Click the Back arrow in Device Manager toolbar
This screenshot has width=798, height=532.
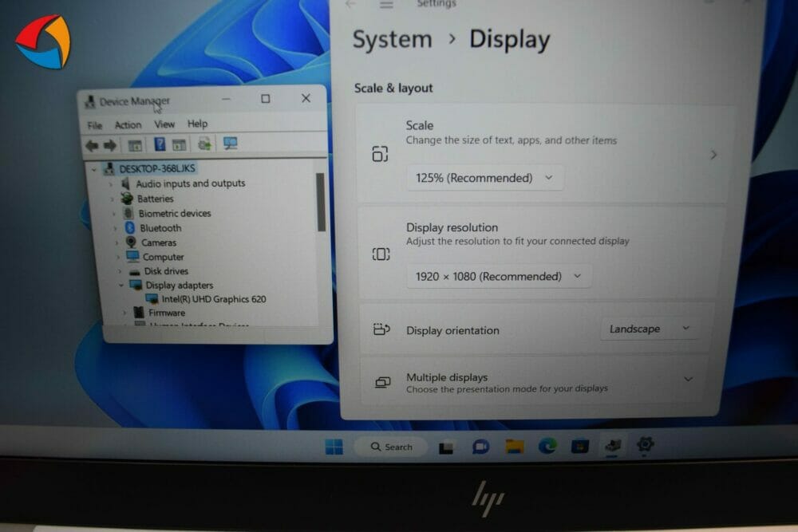click(92, 146)
